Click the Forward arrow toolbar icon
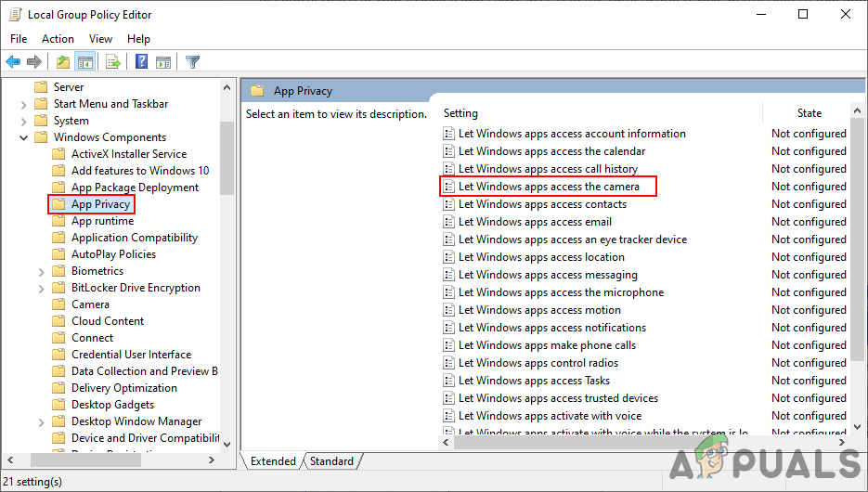 click(x=34, y=62)
